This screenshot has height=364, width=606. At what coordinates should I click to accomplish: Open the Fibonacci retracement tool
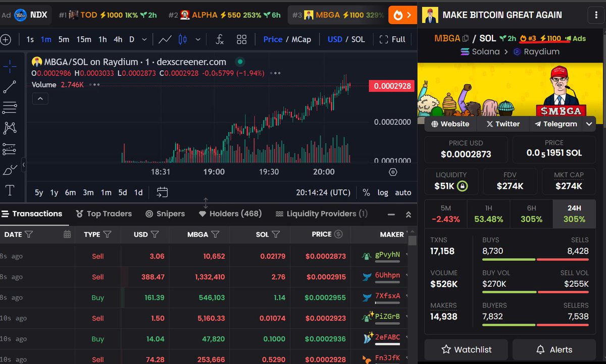10,108
